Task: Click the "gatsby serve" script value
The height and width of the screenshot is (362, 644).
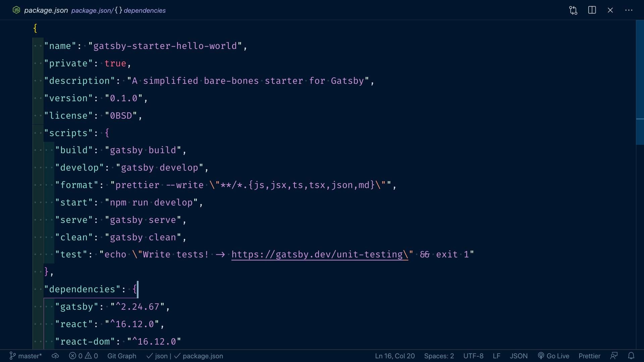Action: point(143,220)
